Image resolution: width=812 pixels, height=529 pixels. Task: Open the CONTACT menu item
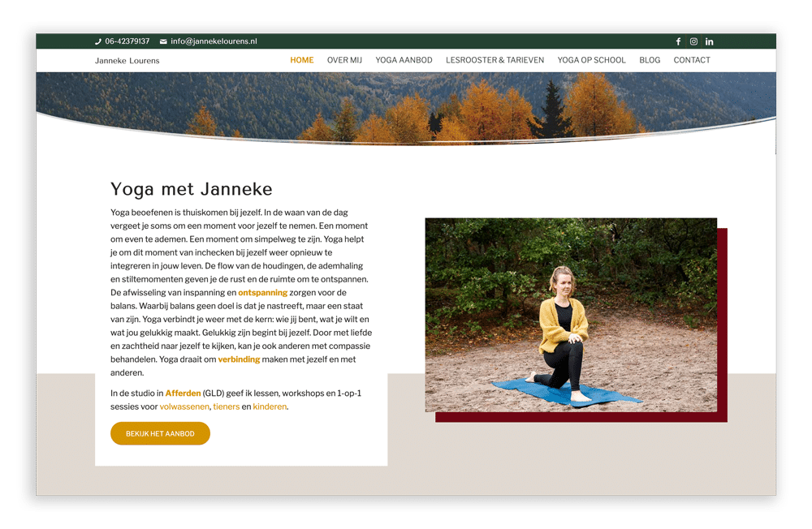coord(692,60)
